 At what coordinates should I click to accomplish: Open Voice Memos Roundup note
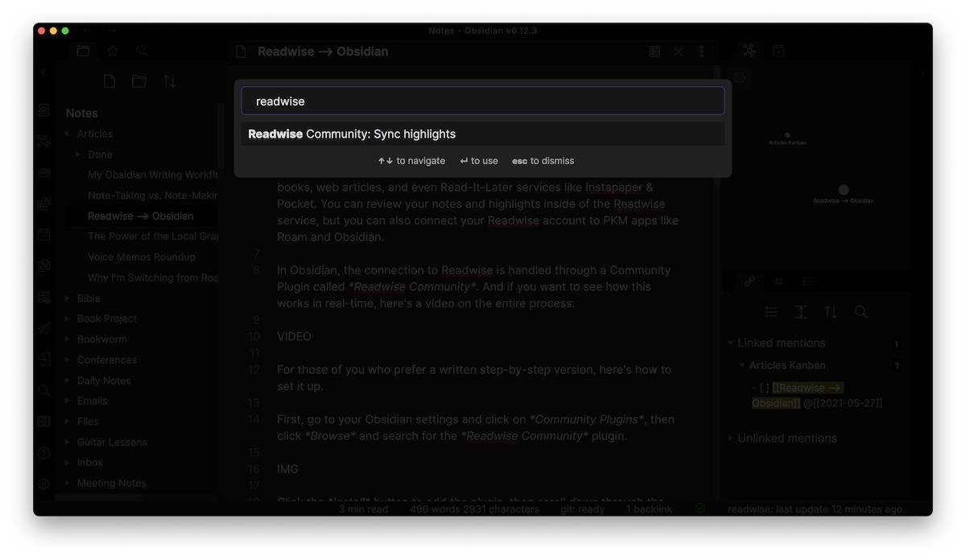tap(142, 257)
